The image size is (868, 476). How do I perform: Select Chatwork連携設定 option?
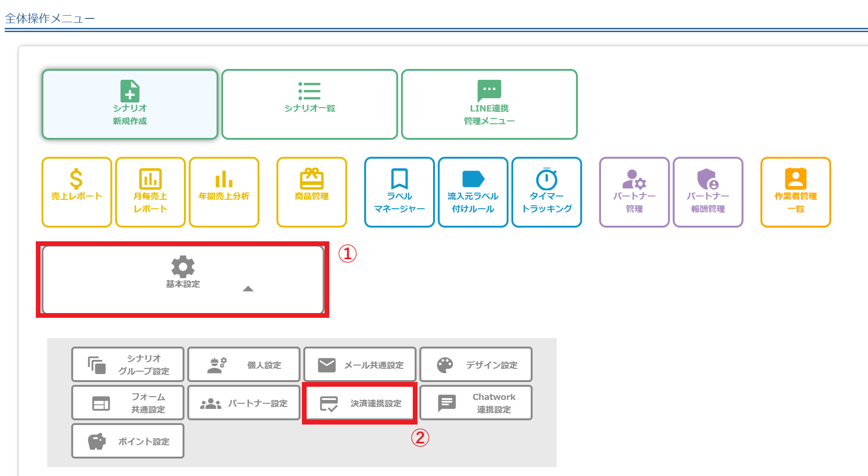click(x=476, y=403)
